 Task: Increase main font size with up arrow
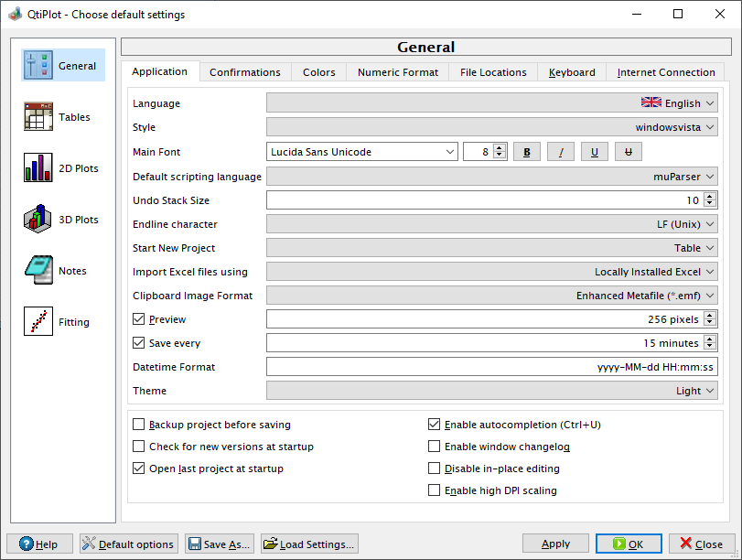tap(500, 147)
